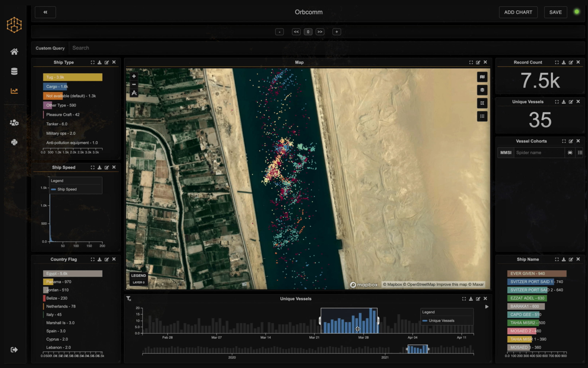Viewport: 588px width, 368px height.
Task: Open the chart analytics sidebar icon
Action: (x=14, y=91)
